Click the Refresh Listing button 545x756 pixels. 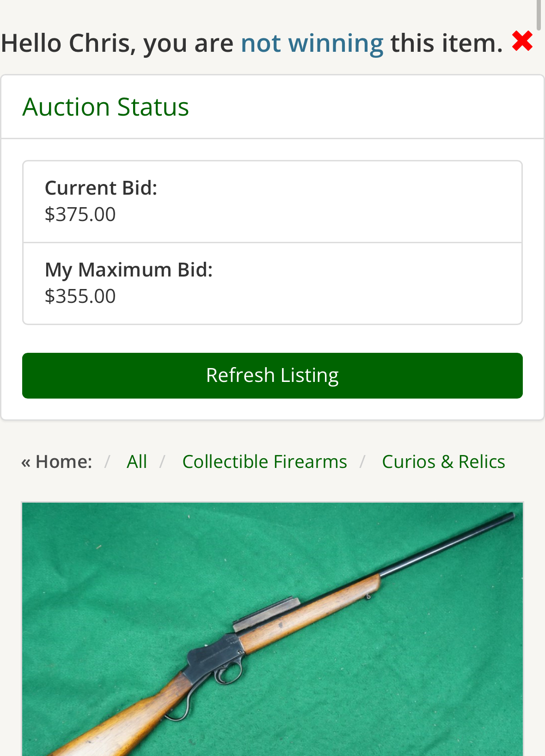click(272, 375)
